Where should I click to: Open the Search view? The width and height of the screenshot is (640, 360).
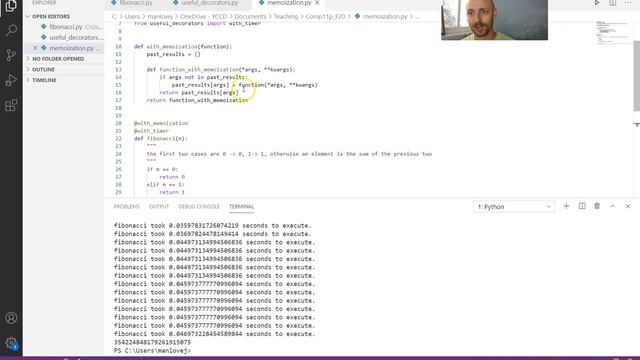click(11, 30)
